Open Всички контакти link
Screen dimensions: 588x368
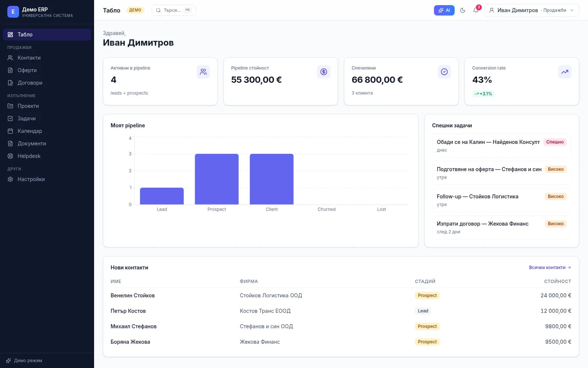click(x=550, y=268)
